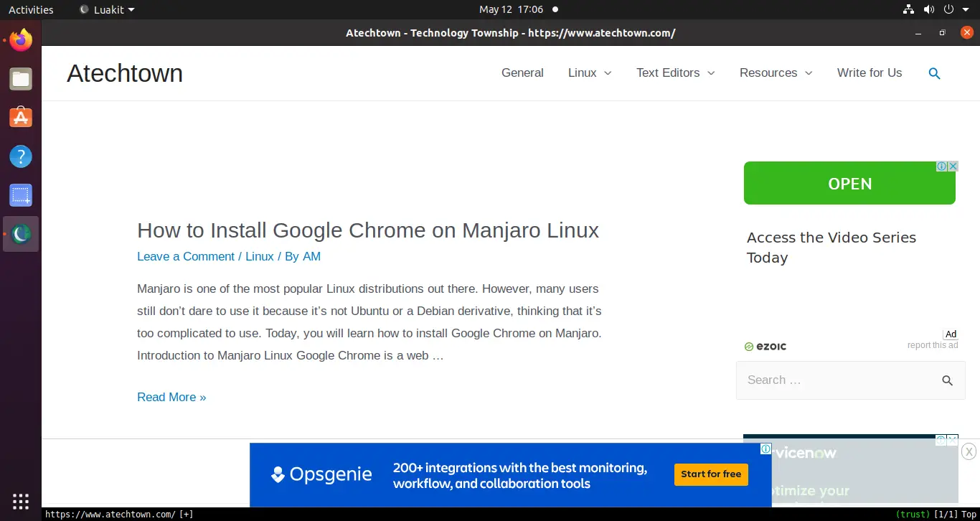Click the green OPEN ad button
This screenshot has height=521, width=980.
[849, 183]
